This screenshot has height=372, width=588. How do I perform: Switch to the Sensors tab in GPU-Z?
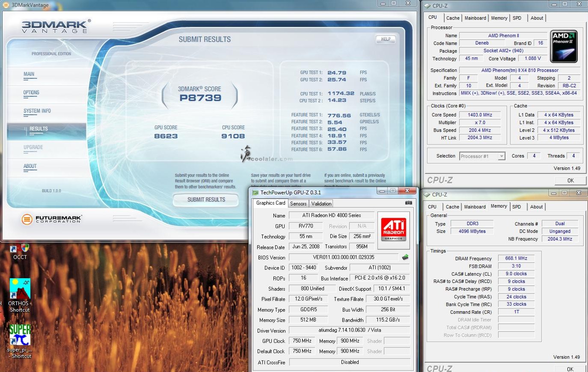click(298, 204)
